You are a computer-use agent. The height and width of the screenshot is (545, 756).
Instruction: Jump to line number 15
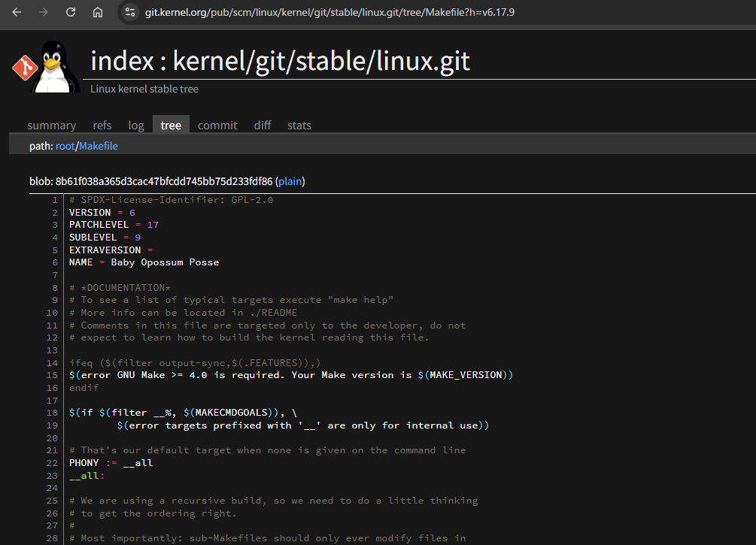tap(52, 375)
